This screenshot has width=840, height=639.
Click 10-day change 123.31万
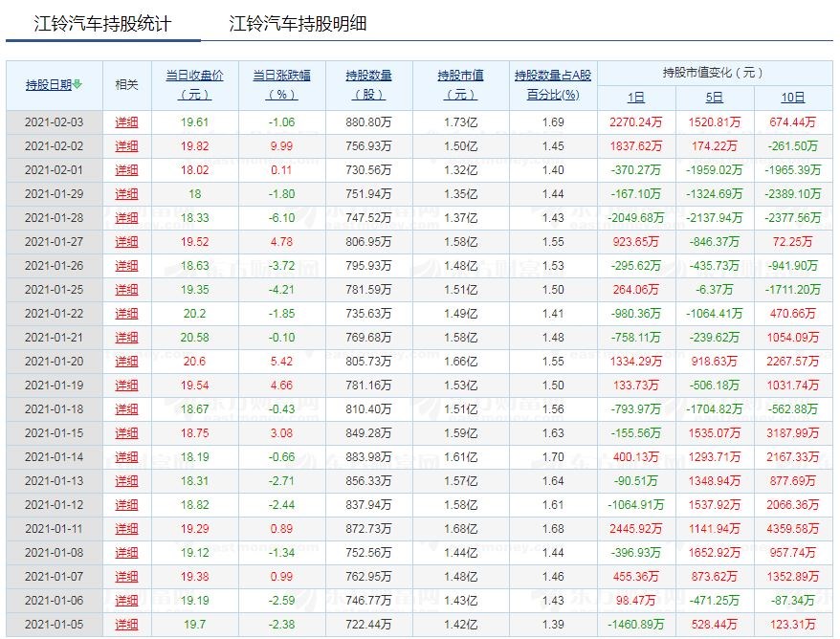793,625
